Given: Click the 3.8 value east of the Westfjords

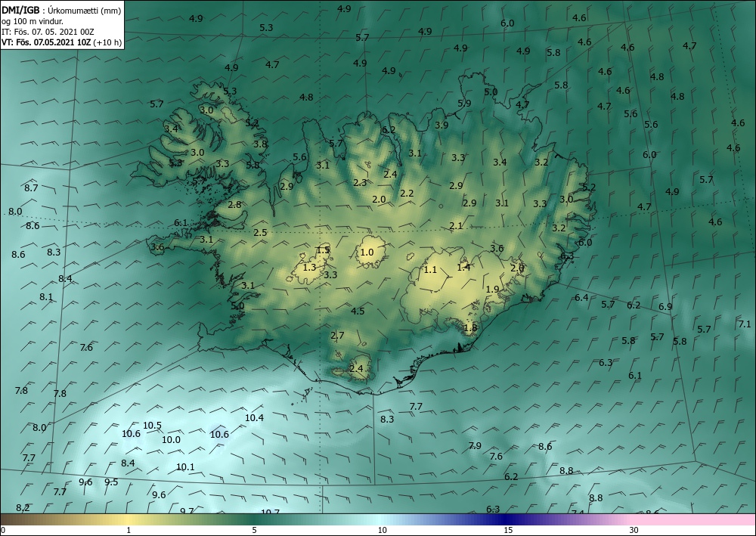Looking at the screenshot, I should pos(260,144).
